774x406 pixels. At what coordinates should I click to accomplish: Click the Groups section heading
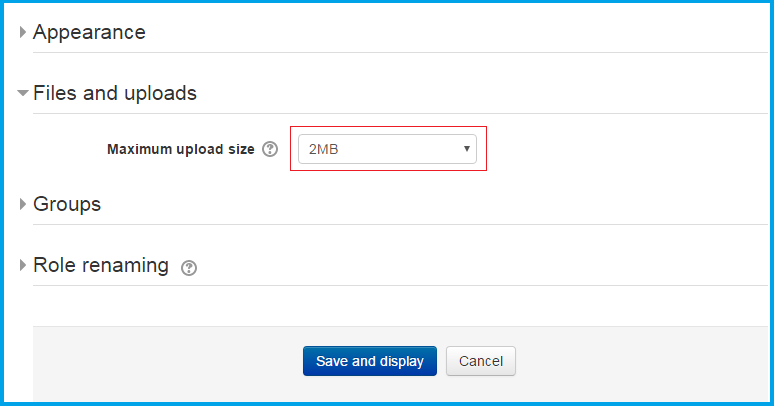pos(67,204)
